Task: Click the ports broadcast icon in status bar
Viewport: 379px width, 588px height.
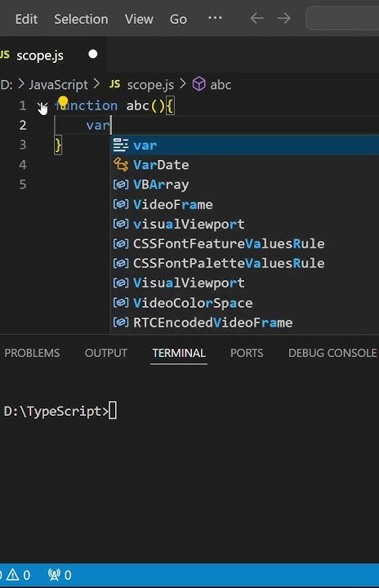Action: 54,574
